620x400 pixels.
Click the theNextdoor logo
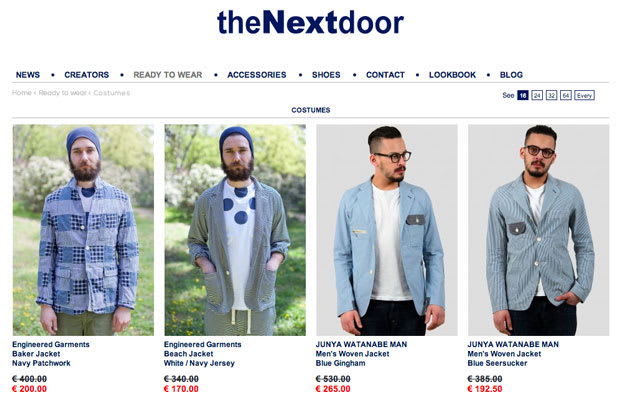[x=310, y=22]
